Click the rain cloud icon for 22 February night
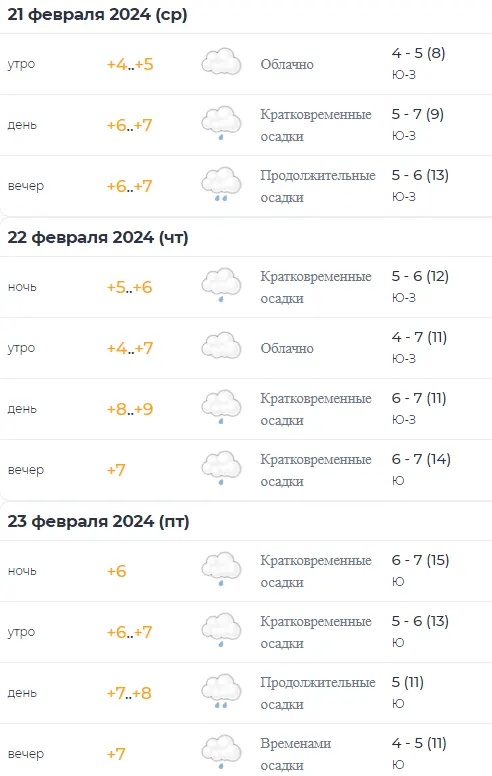 (x=221, y=285)
